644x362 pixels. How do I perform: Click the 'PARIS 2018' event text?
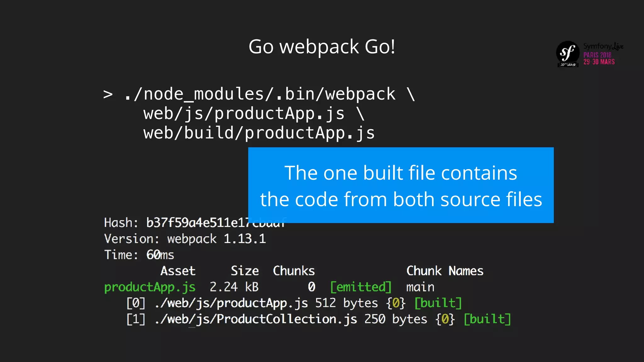click(x=597, y=55)
